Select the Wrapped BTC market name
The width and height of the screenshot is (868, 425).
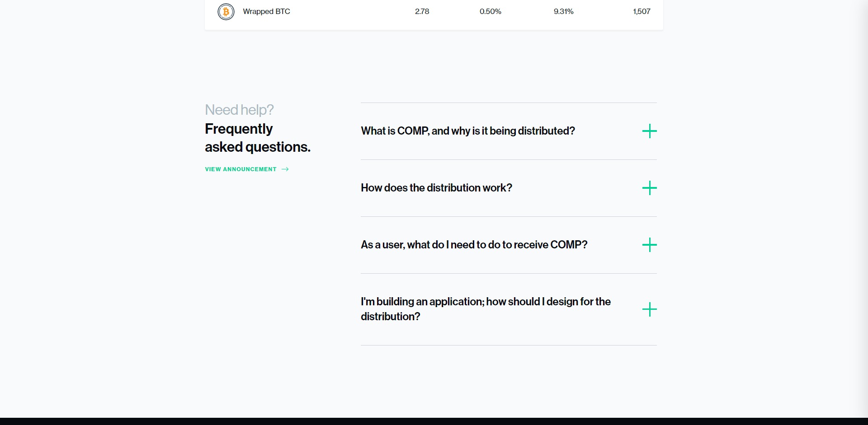click(266, 12)
